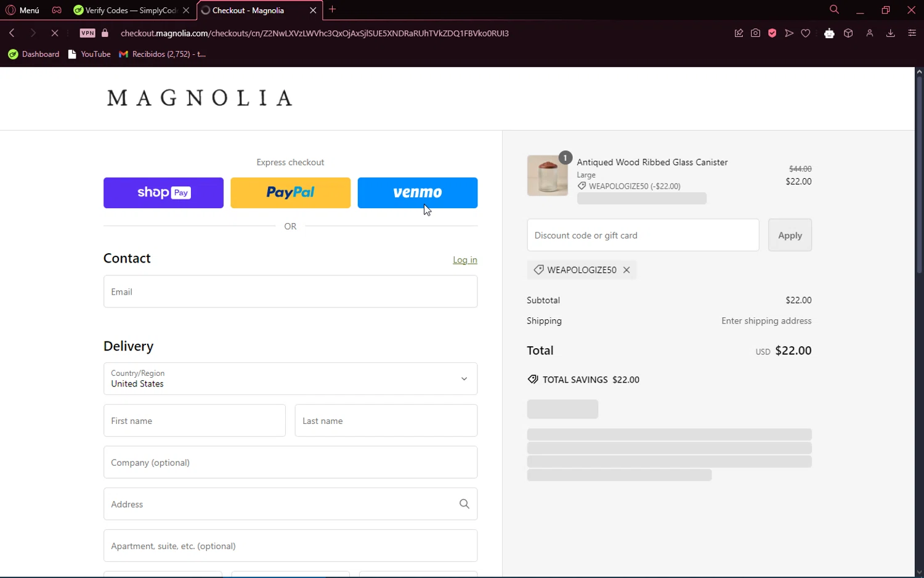The width and height of the screenshot is (924, 578).
Task: Open a new browser tab
Action: (333, 9)
